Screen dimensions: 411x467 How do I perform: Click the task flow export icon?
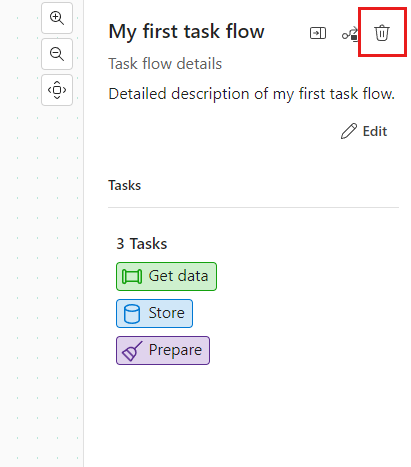350,34
